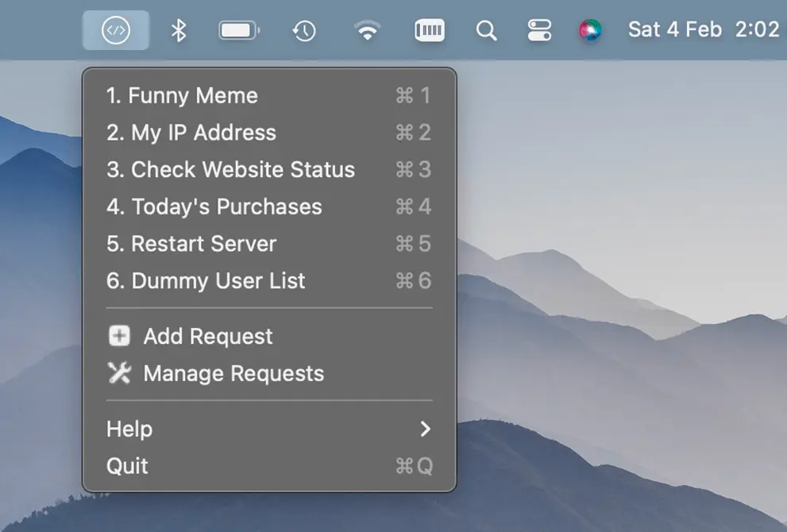Click the plus icon next to Add Request
Viewport: 787px width, 532px height.
pyautogui.click(x=118, y=336)
